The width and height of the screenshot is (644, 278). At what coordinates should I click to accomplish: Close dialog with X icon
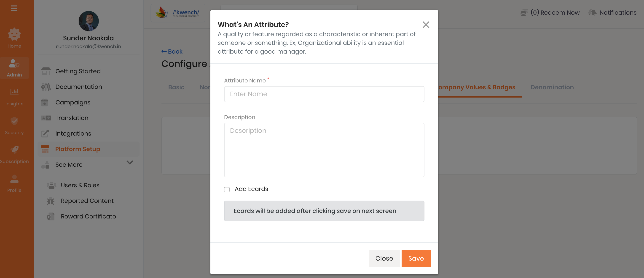[x=426, y=25]
